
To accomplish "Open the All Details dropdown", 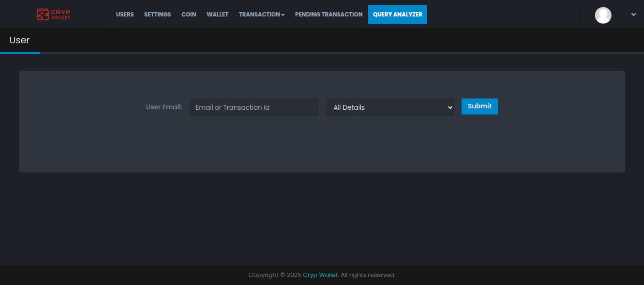I will tap(390, 107).
